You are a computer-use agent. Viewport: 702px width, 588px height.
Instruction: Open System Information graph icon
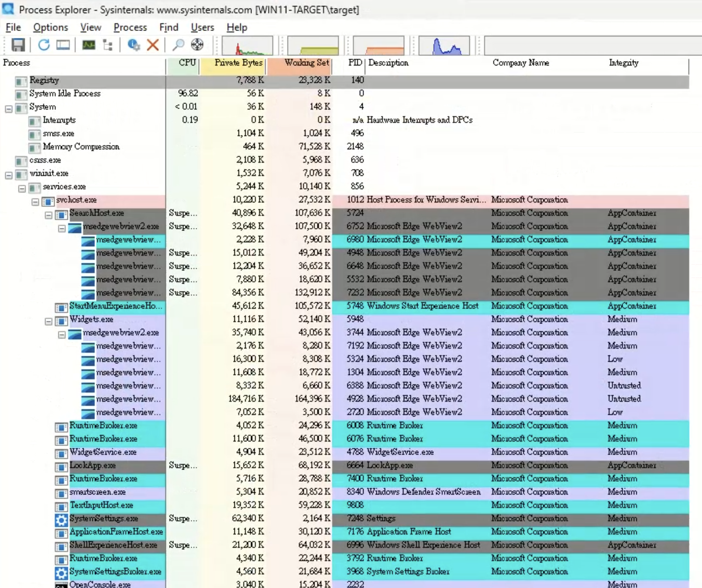89,45
